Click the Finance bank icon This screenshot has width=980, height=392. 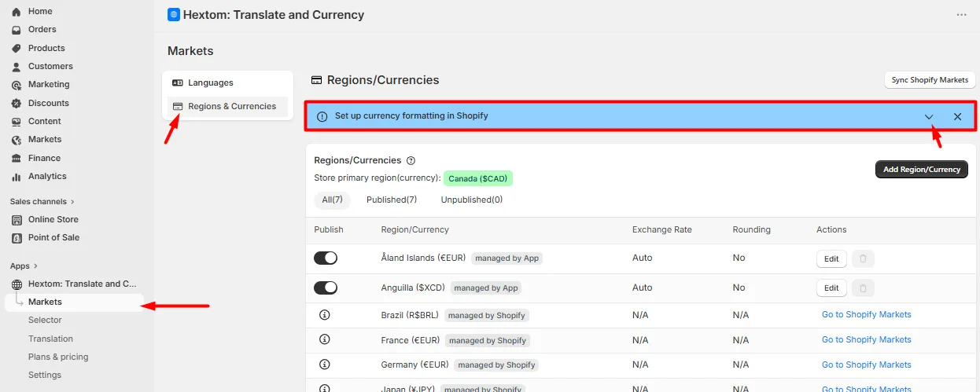click(x=17, y=159)
